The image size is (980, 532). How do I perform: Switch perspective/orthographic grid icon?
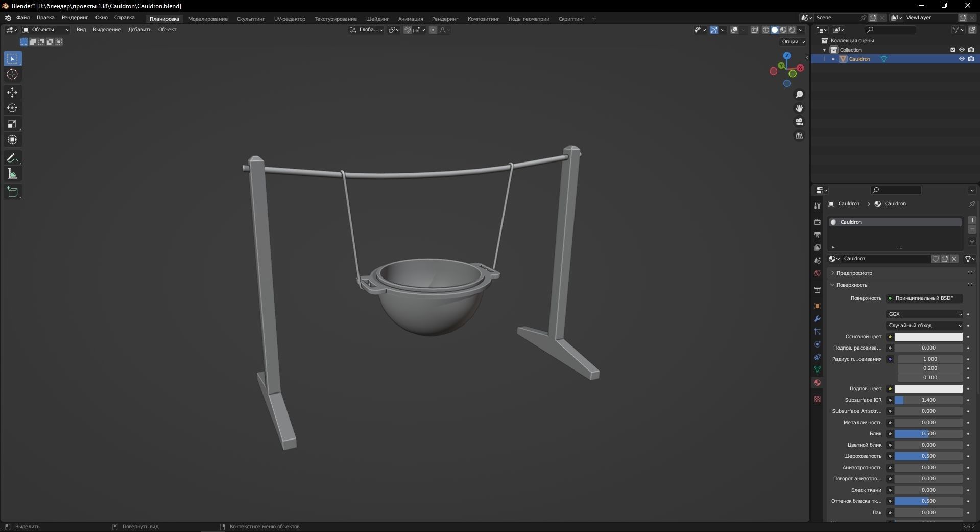point(799,135)
